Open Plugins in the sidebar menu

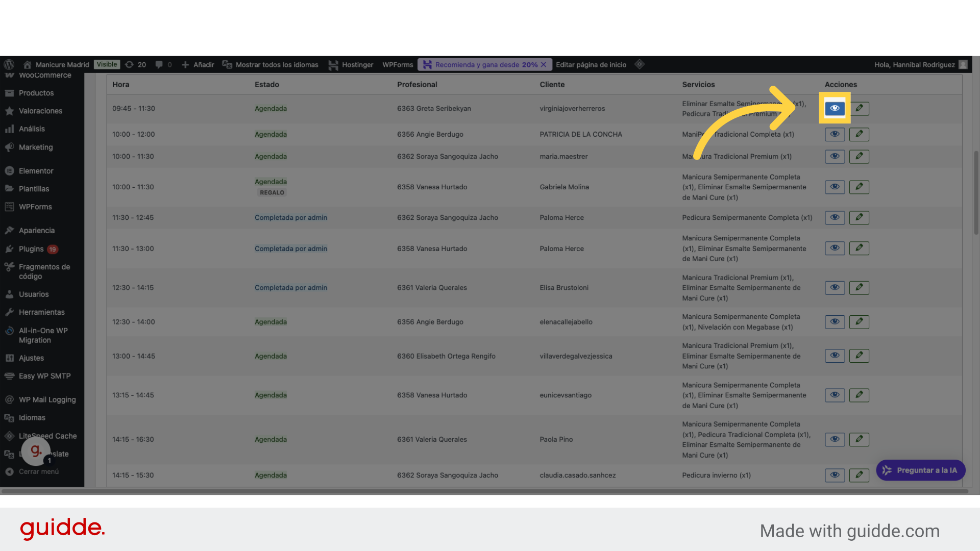click(31, 249)
